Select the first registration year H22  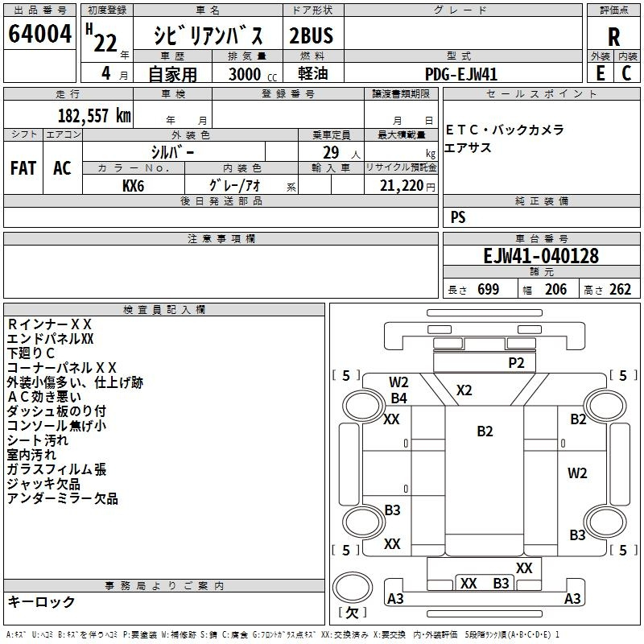101,38
